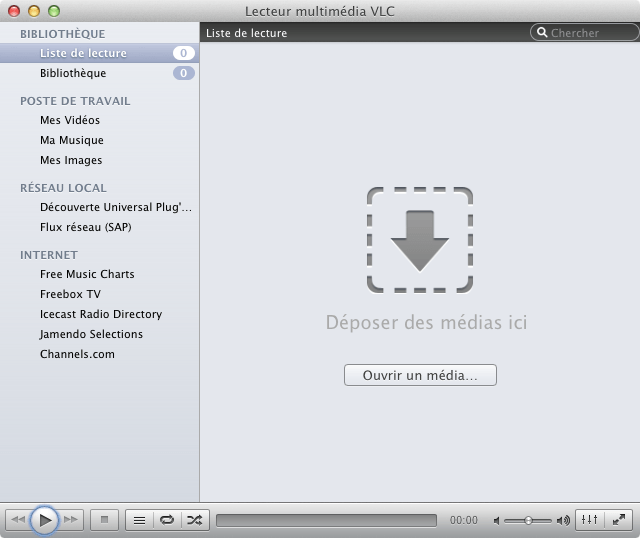The image size is (640, 538).
Task: Toggle the repeat loop icon
Action: (x=167, y=520)
